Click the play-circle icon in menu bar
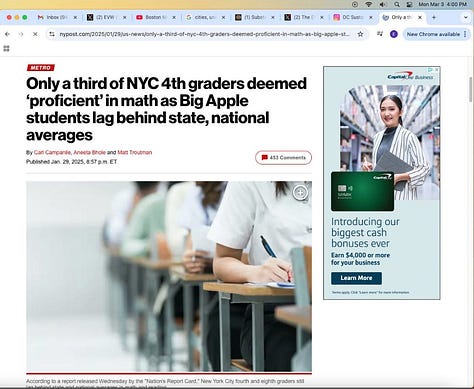 tap(355, 4)
